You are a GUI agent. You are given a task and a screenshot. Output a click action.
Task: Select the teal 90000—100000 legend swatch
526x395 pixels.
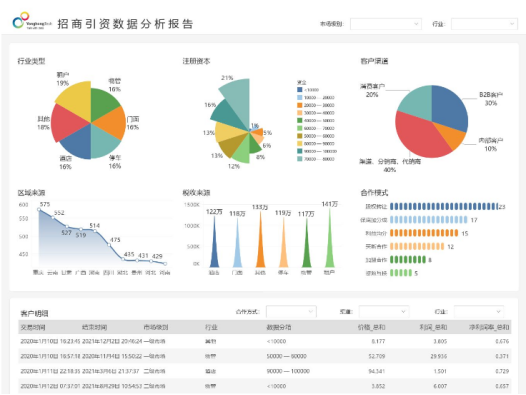300,151
